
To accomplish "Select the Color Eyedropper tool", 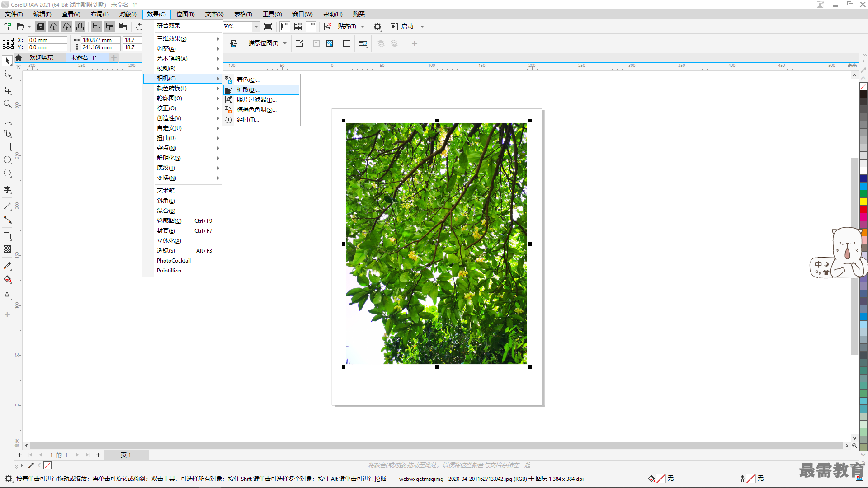I will [x=7, y=266].
